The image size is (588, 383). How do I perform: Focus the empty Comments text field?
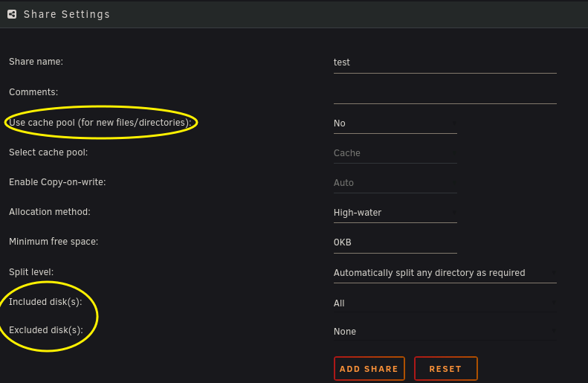(x=445, y=92)
